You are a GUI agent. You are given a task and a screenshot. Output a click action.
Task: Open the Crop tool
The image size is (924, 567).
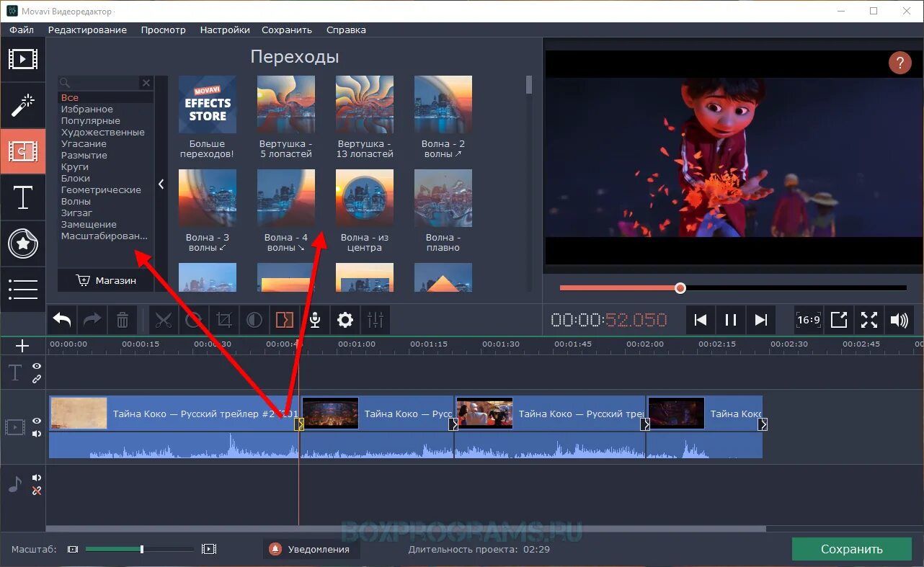tap(224, 320)
